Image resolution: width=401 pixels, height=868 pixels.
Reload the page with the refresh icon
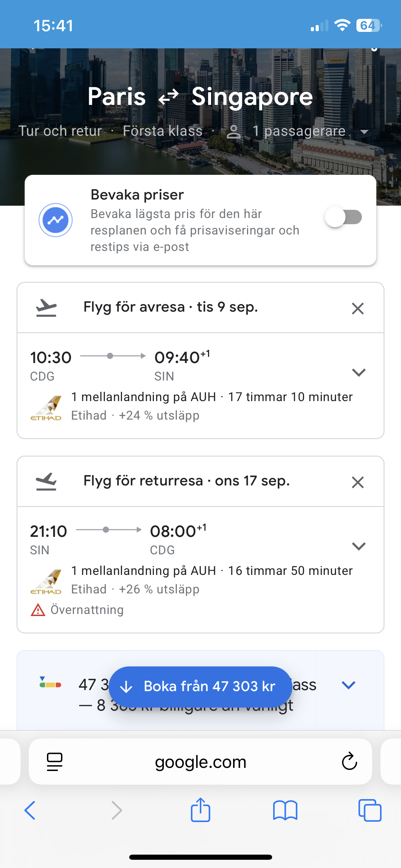(x=349, y=762)
